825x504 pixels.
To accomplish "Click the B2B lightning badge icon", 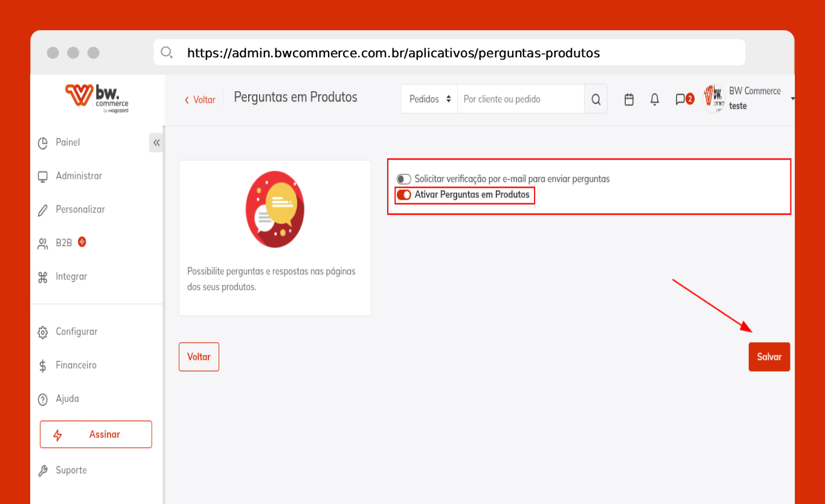I will [82, 242].
